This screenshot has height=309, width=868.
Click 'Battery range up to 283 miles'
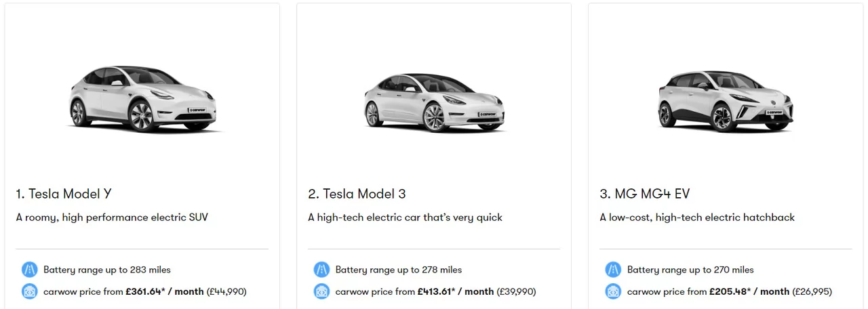[107, 270]
